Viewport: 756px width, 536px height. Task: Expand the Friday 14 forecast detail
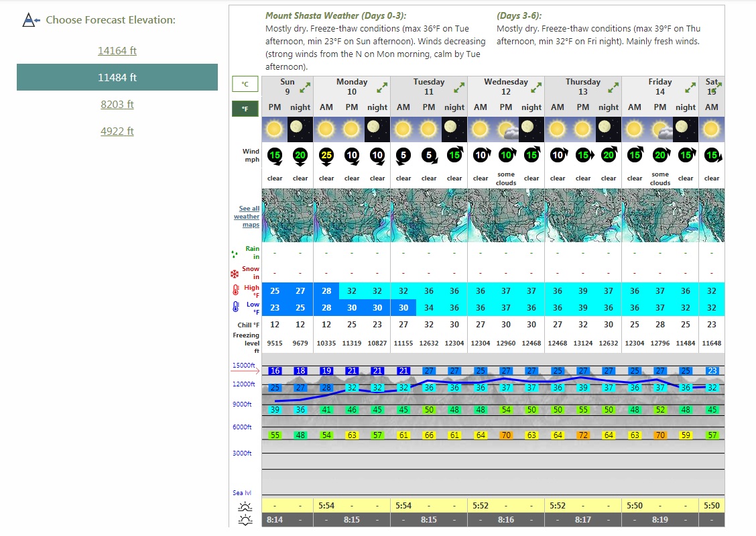point(690,88)
